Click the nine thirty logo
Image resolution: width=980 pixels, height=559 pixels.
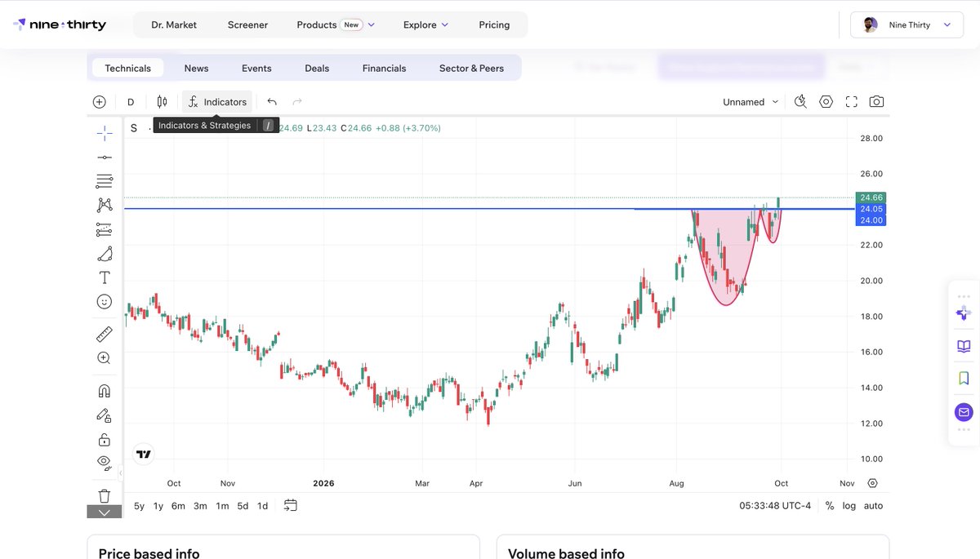coord(60,24)
